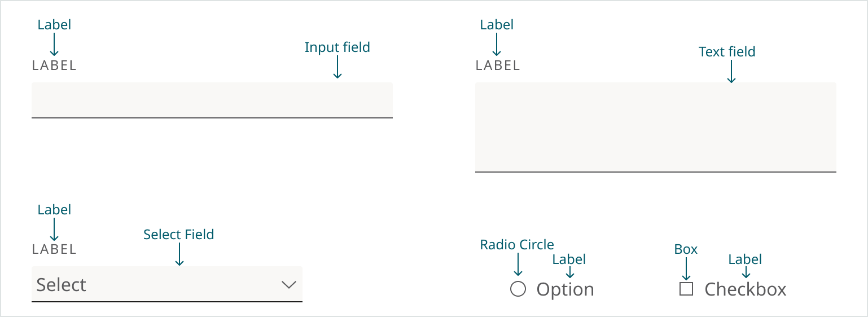Click inside the single-line input field

(212, 100)
